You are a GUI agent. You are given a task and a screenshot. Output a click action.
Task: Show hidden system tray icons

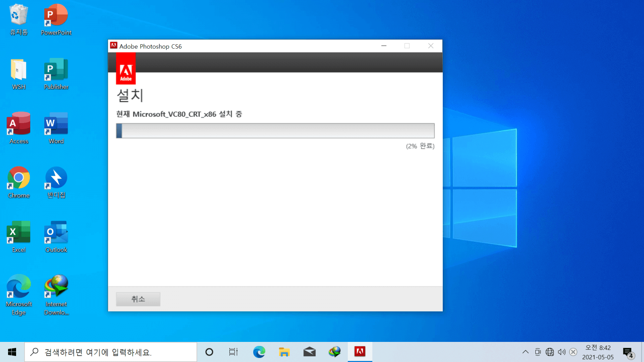tap(525, 352)
